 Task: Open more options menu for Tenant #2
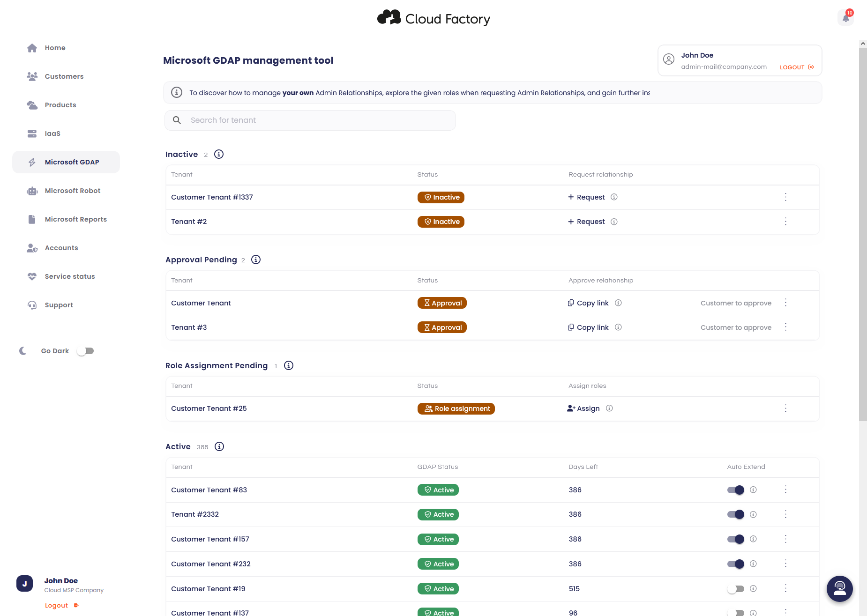point(786,222)
